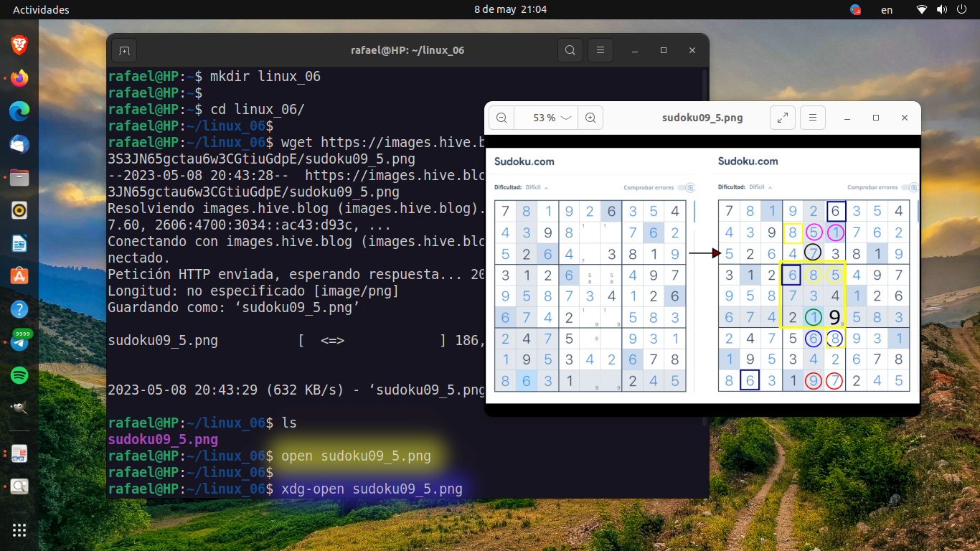Click the terminal title rafael@HP: ~/linux_06

(407, 50)
